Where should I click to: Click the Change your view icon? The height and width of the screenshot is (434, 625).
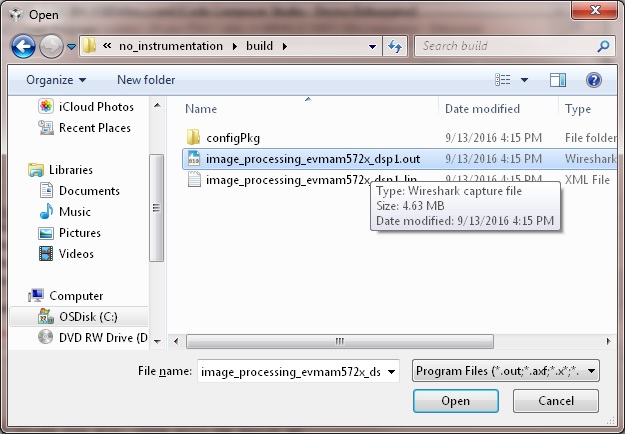tap(503, 80)
